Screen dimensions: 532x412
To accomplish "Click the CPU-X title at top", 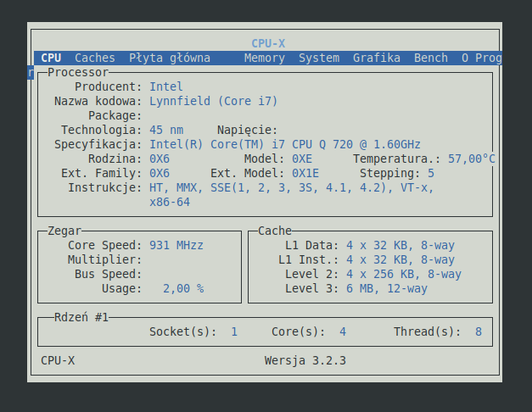I will (x=268, y=43).
